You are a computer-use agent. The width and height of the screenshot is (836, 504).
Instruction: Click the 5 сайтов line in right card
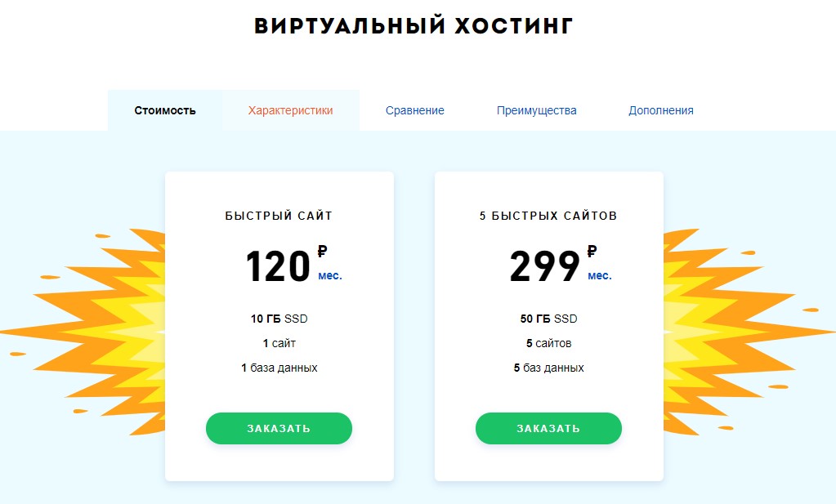click(548, 343)
